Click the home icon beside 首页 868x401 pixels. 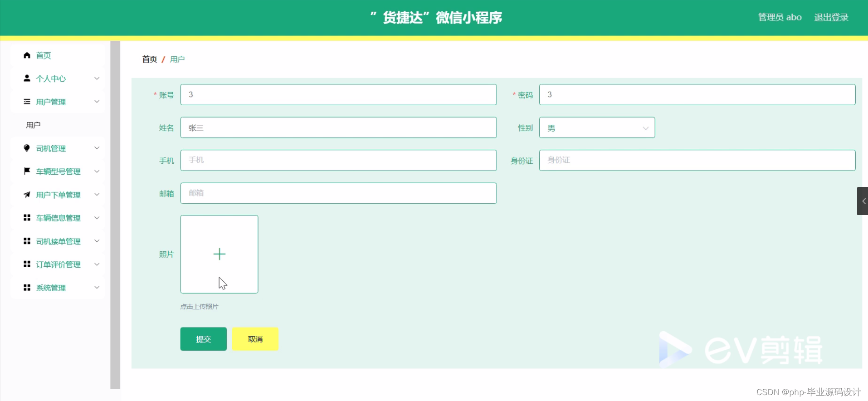coord(27,55)
